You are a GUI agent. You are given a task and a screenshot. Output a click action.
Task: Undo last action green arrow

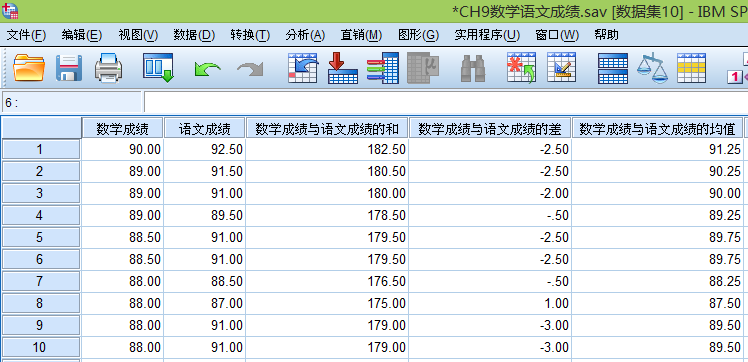(207, 70)
